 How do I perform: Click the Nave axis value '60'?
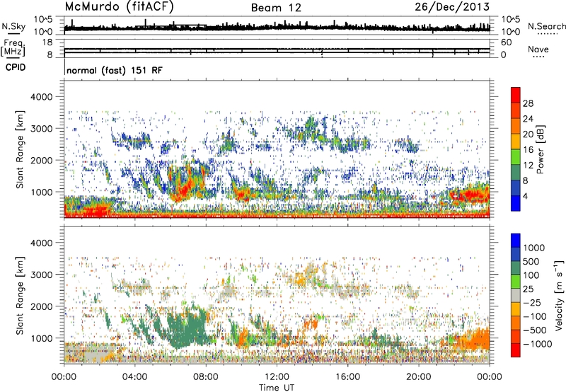[x=506, y=42]
